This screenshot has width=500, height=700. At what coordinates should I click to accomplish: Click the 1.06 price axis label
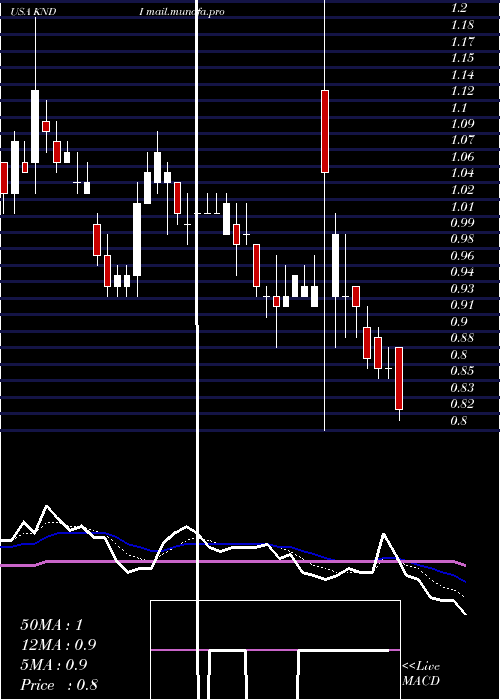462,157
